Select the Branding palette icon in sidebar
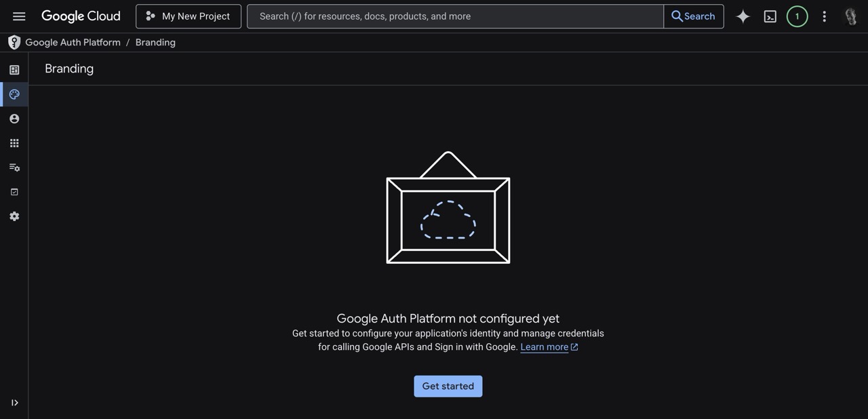This screenshot has height=419, width=868. (x=14, y=94)
